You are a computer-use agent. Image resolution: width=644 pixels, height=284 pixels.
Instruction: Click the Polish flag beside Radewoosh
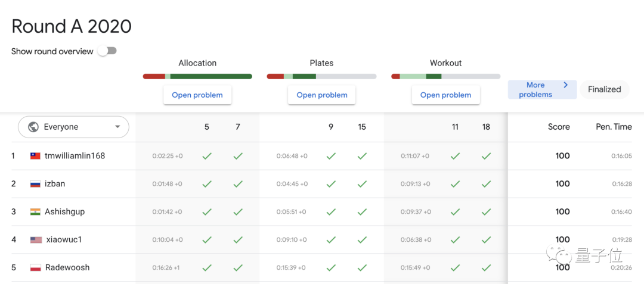coord(36,268)
